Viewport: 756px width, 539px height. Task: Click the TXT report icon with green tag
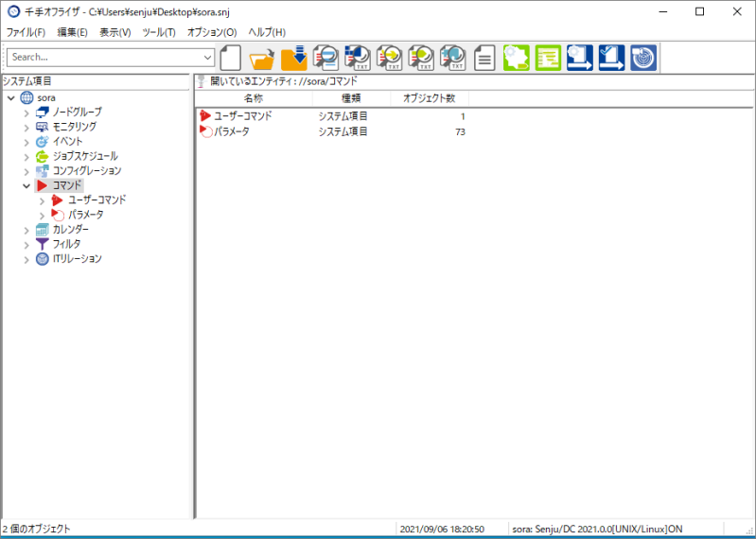(x=421, y=58)
